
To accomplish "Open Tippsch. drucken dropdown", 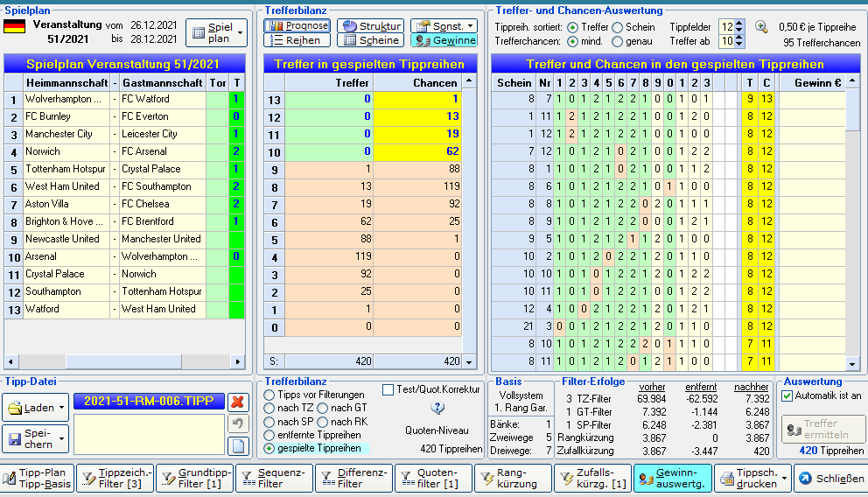I will (752, 478).
